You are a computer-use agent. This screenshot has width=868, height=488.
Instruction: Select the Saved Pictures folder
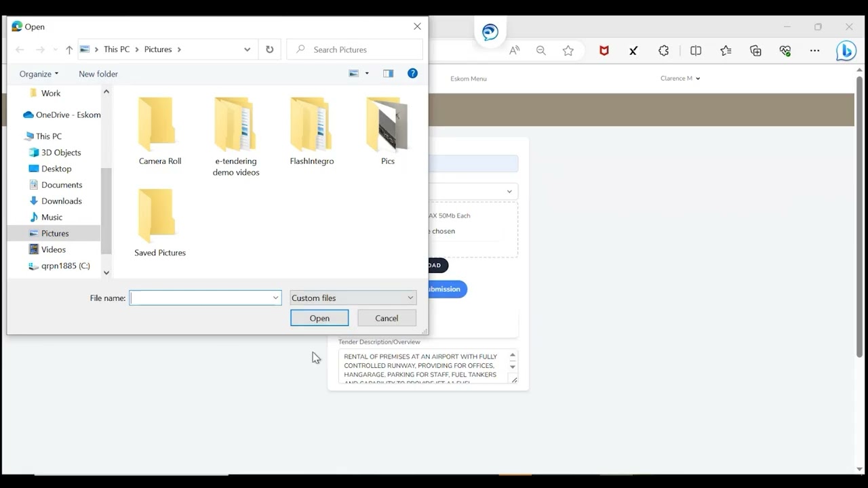pyautogui.click(x=160, y=223)
